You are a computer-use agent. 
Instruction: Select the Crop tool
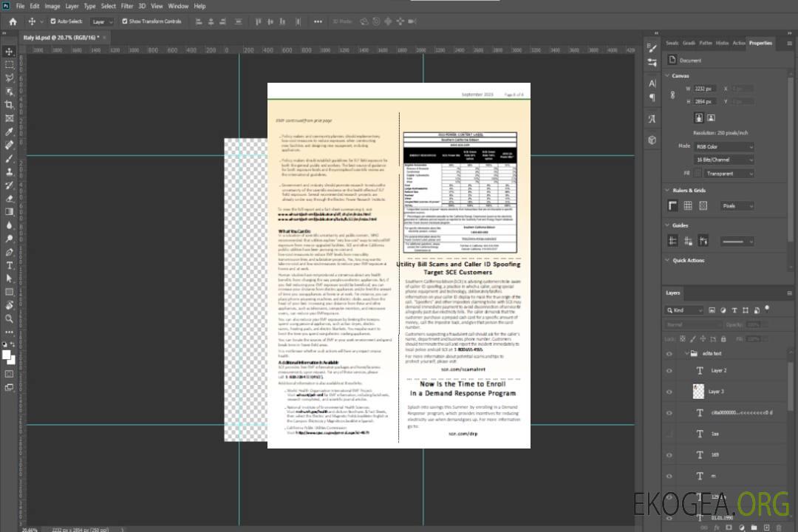(9, 105)
